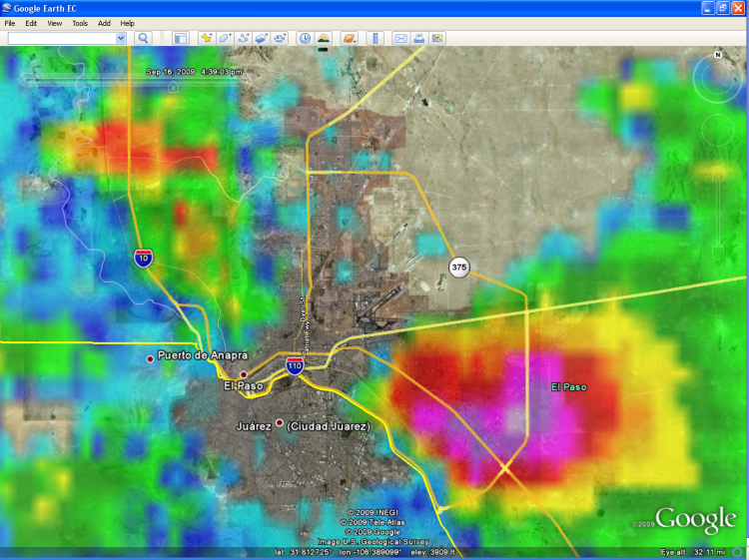
Task: Click the time slider handle
Action: point(173,87)
